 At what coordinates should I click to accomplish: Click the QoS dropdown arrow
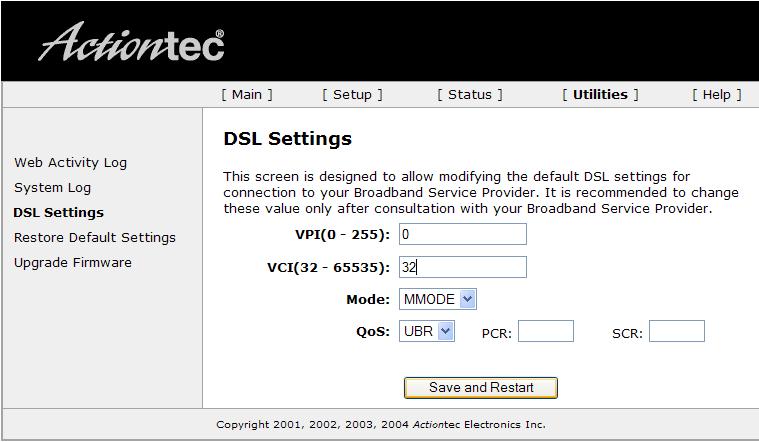pos(445,331)
